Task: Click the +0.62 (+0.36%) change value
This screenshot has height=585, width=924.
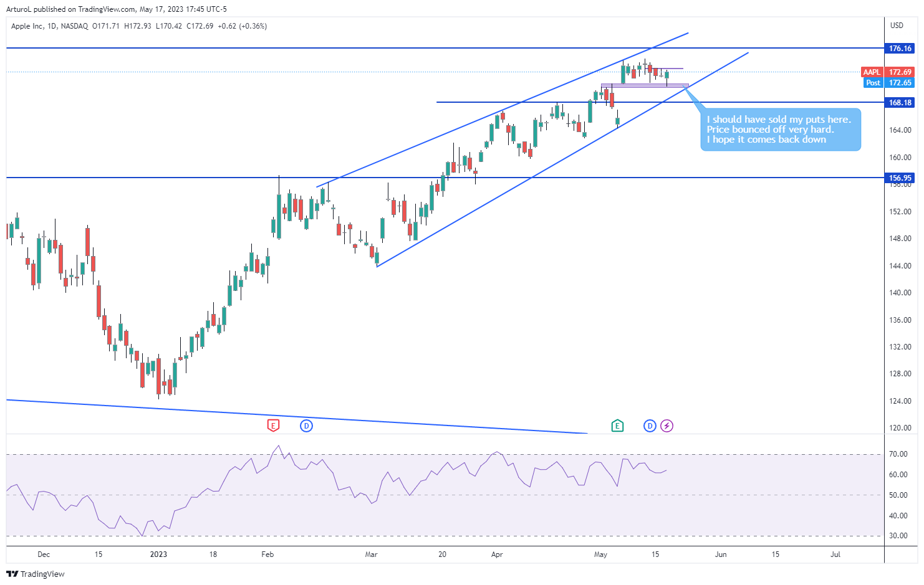Action: click(x=242, y=26)
